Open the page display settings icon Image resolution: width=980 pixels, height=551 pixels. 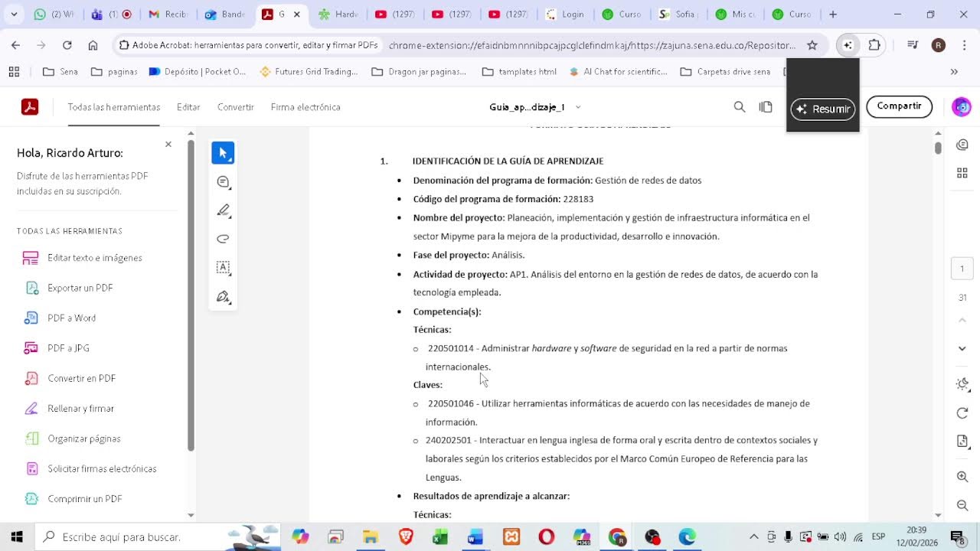coord(962,442)
